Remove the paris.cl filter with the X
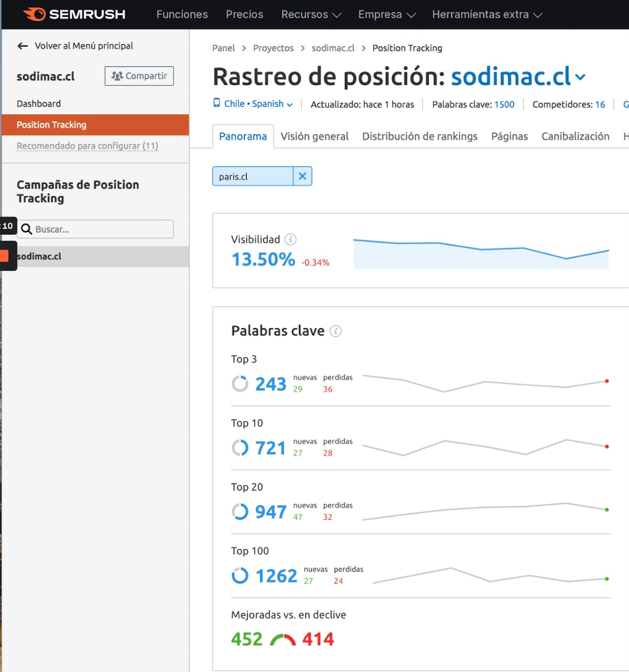 click(x=302, y=176)
